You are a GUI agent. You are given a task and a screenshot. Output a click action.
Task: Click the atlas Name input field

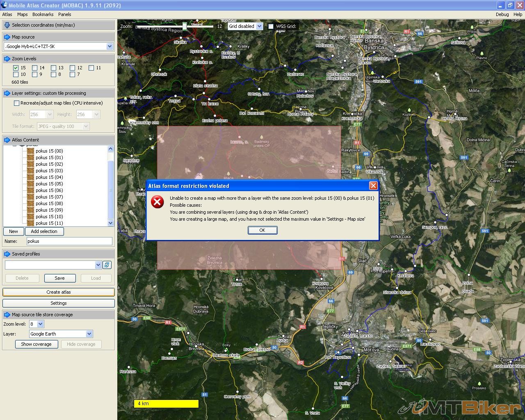[69, 241]
